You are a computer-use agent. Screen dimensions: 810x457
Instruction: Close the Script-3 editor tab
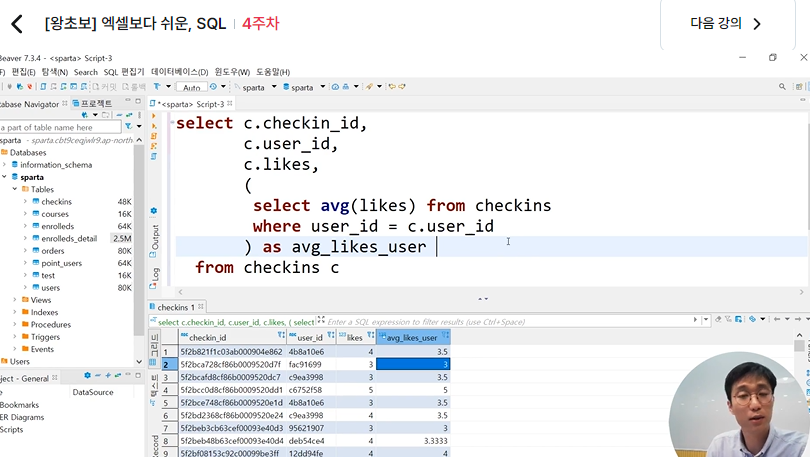coord(230,104)
